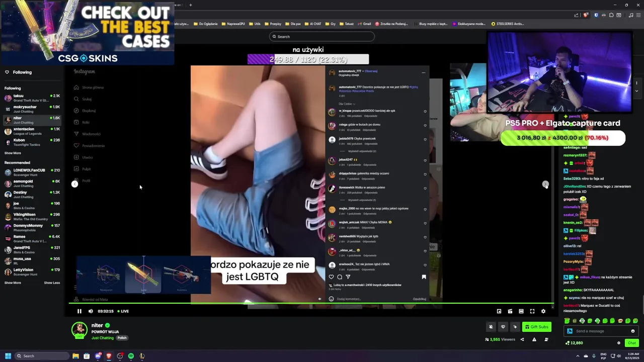Toggle theater mode in player

coord(521,311)
